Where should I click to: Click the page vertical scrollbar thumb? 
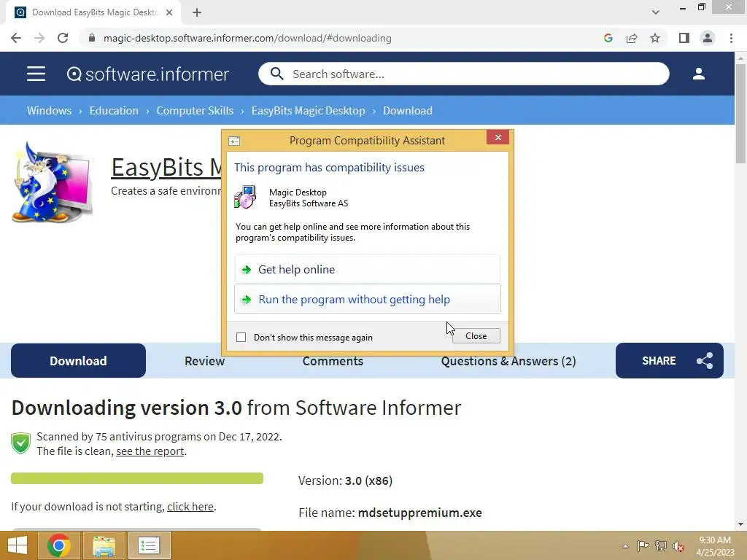point(740,113)
